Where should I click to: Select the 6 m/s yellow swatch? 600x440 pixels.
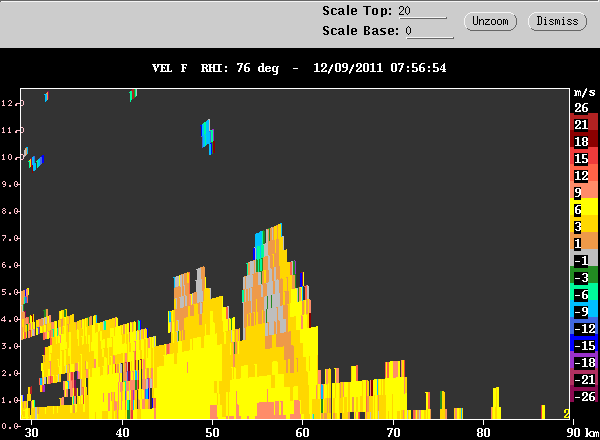[584, 207]
